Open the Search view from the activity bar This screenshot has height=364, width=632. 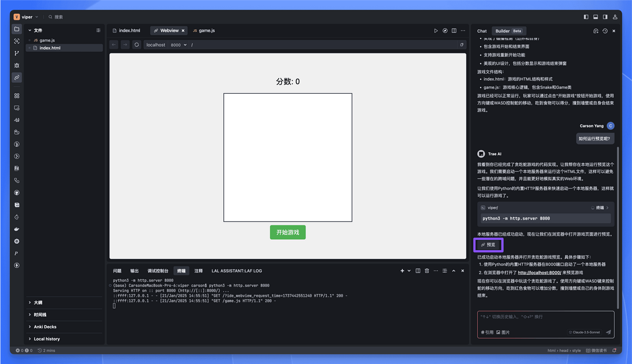click(17, 41)
